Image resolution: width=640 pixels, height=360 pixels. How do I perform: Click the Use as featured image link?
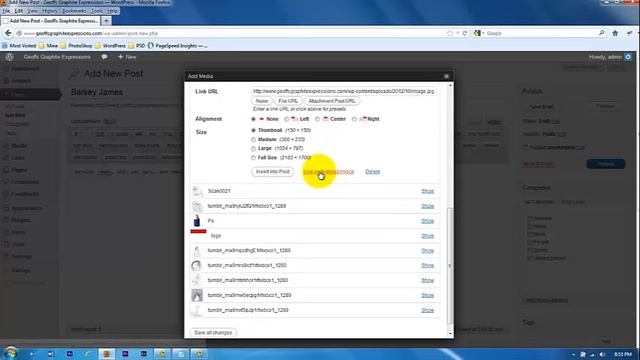coord(329,172)
